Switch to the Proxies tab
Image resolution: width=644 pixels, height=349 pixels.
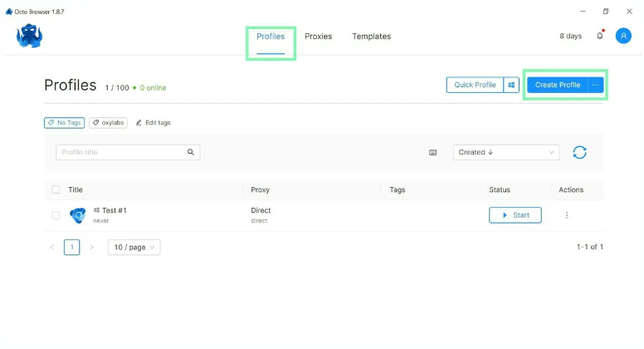(318, 37)
